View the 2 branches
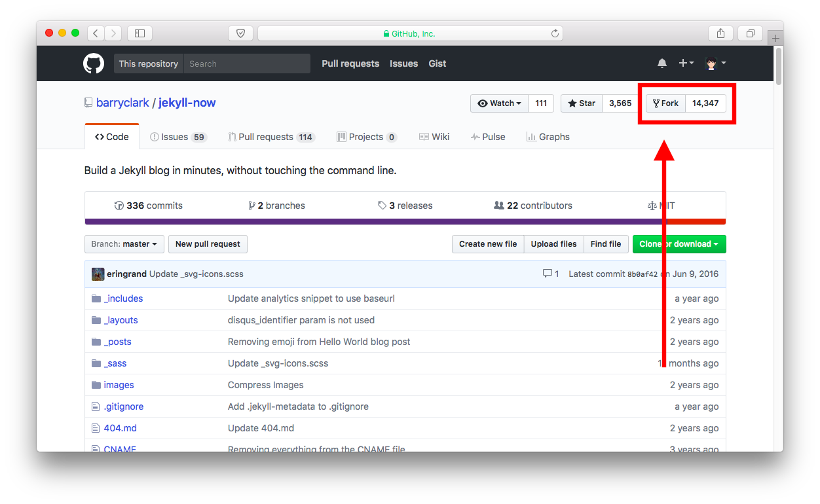Screen dimensions: 820x504 tap(277, 206)
